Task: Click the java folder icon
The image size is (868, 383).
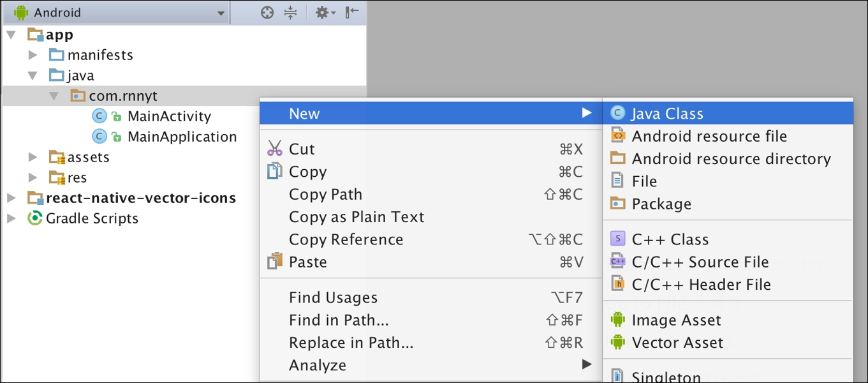Action: pyautogui.click(x=57, y=75)
